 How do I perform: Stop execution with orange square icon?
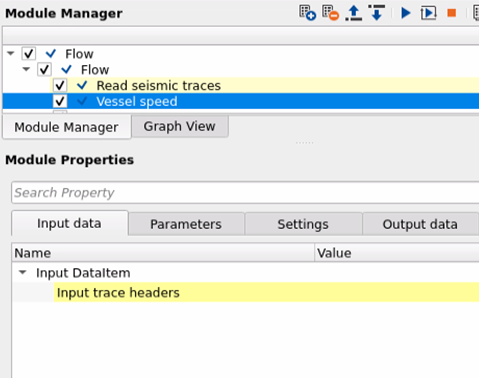(452, 13)
